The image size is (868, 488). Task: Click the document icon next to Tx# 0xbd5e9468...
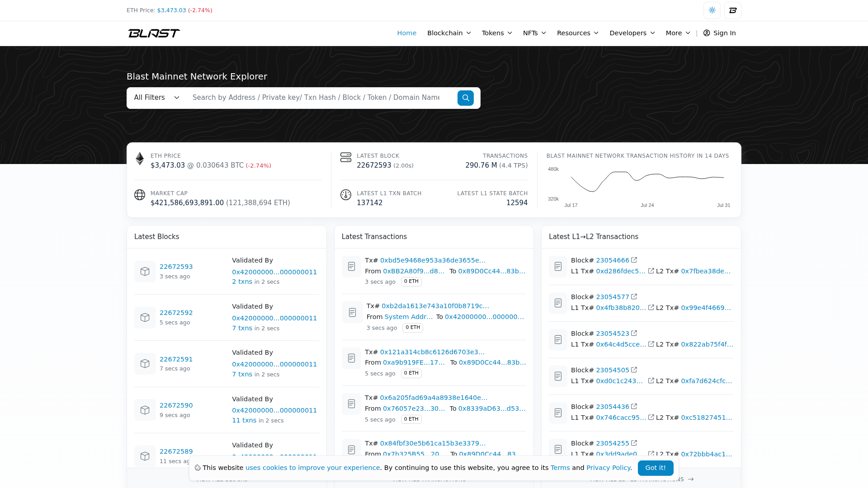point(351,267)
